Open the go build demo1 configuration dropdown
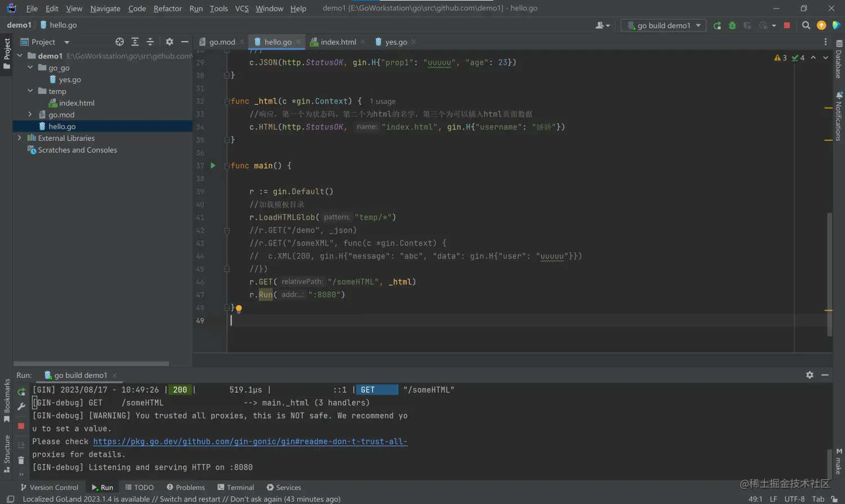This screenshot has height=504, width=845. [x=664, y=25]
